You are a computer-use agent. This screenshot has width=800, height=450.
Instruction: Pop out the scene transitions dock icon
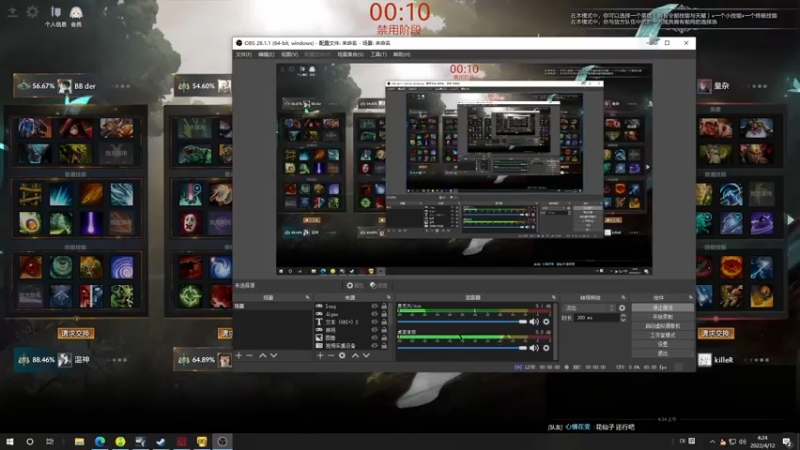coord(623,297)
